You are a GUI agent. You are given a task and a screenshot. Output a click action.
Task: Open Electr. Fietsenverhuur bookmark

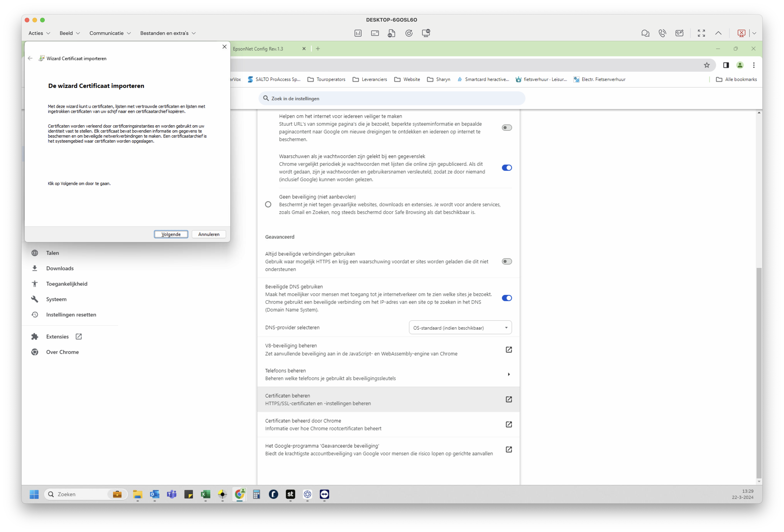point(599,79)
